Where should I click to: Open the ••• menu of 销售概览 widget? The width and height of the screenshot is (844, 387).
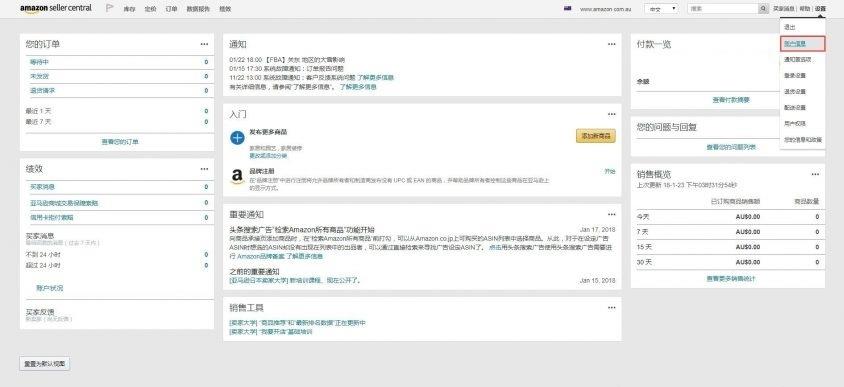[815, 174]
